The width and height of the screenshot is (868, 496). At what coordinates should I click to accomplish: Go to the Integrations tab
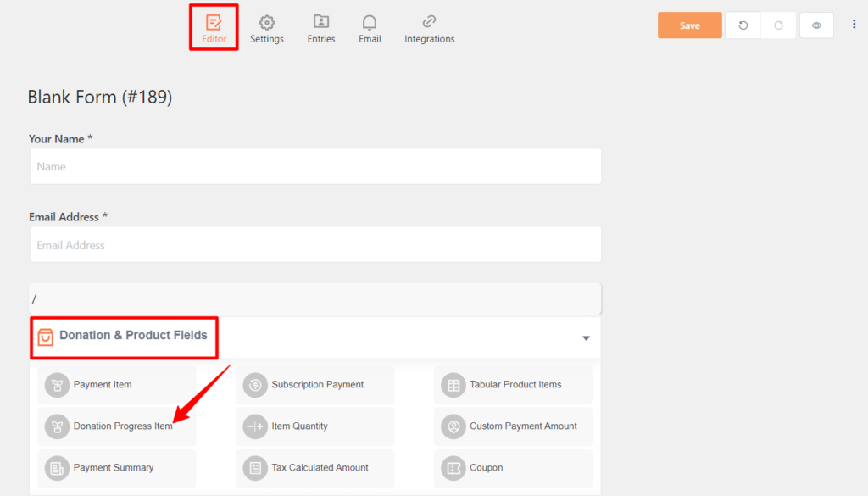click(x=429, y=27)
